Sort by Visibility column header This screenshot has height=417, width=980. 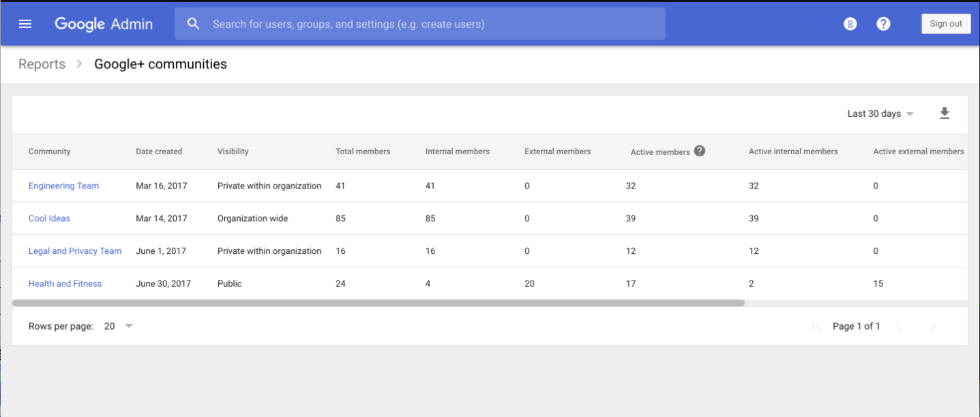[233, 152]
